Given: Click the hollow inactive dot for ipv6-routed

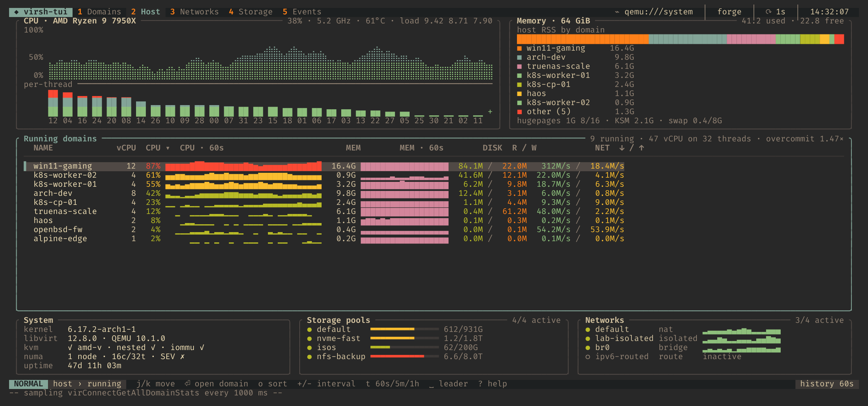Looking at the screenshot, I should pos(588,357).
